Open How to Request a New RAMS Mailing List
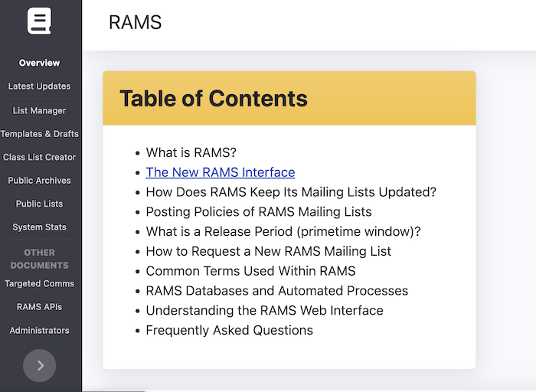536x392 pixels. [x=268, y=251]
